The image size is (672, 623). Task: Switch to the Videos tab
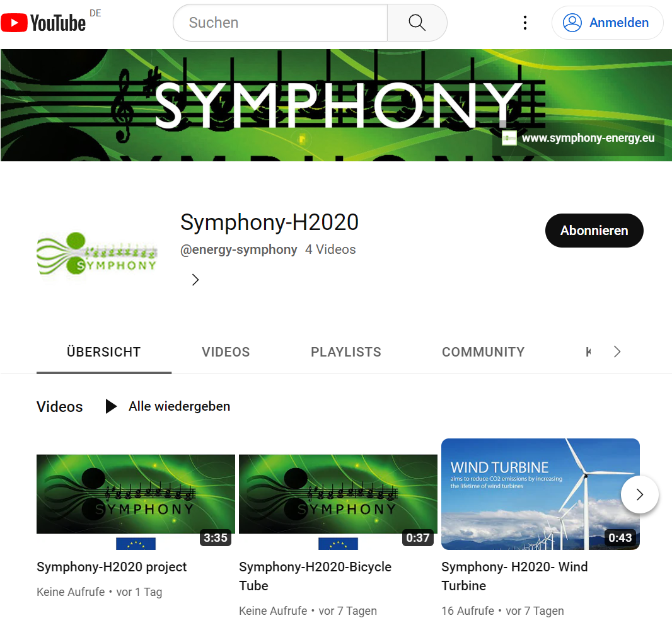[226, 352]
